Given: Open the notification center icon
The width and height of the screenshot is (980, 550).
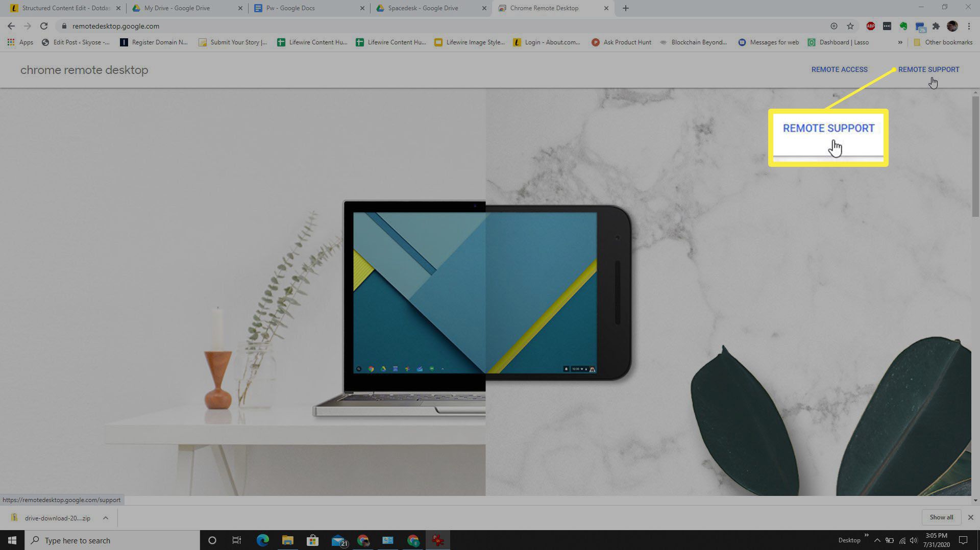Looking at the screenshot, I should (963, 540).
